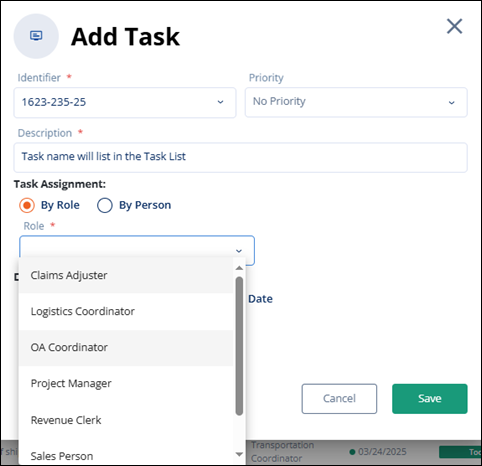Collapse the Role combo box
Viewport: 482px width, 466px height.
(137, 250)
